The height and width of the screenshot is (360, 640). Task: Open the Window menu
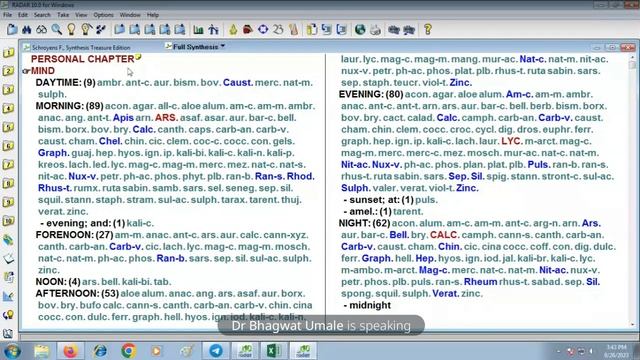(130, 15)
